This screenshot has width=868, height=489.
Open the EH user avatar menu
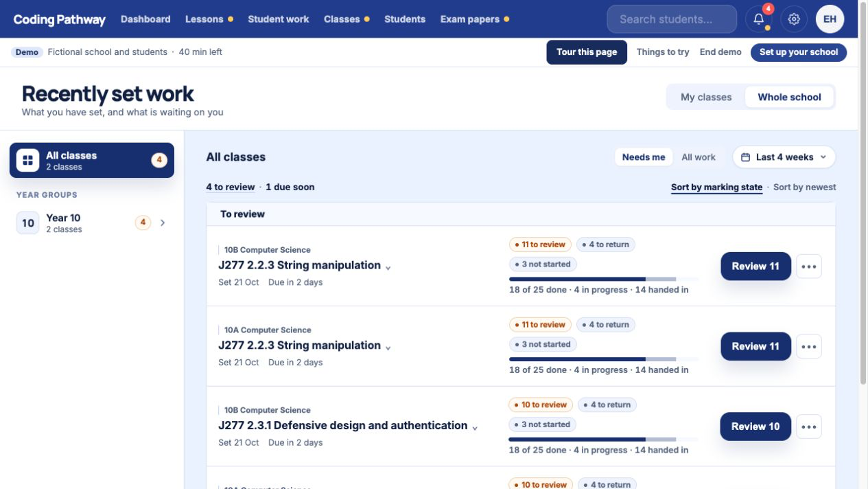[x=830, y=19]
